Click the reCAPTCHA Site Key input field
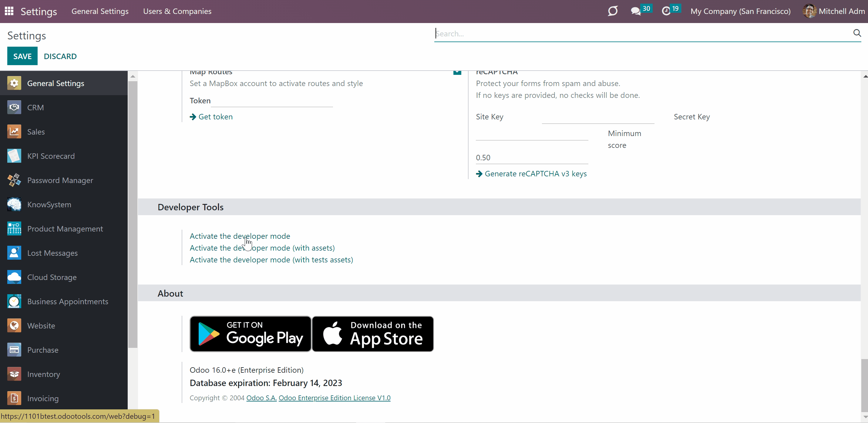Screen dimensions: 868x423 pyautogui.click(x=598, y=117)
